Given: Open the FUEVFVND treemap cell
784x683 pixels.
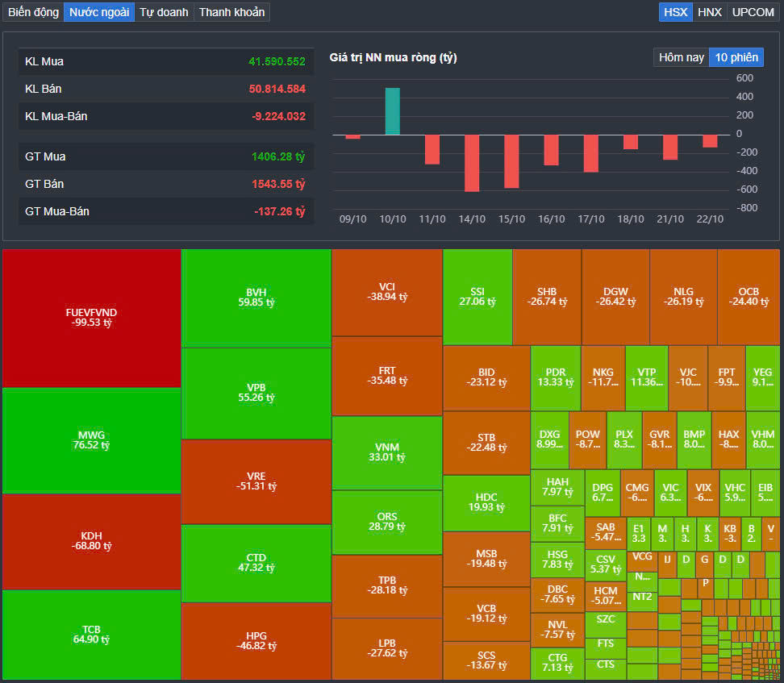Looking at the screenshot, I should 91,318.
